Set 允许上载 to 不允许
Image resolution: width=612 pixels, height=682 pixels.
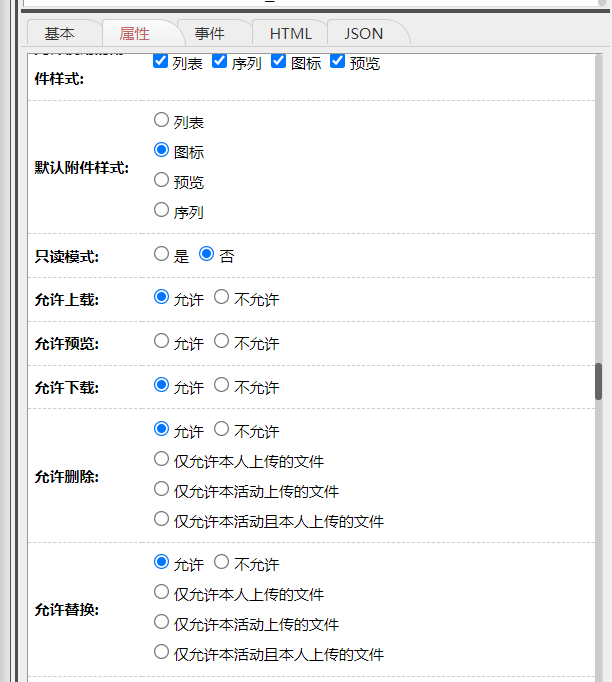[x=222, y=298]
